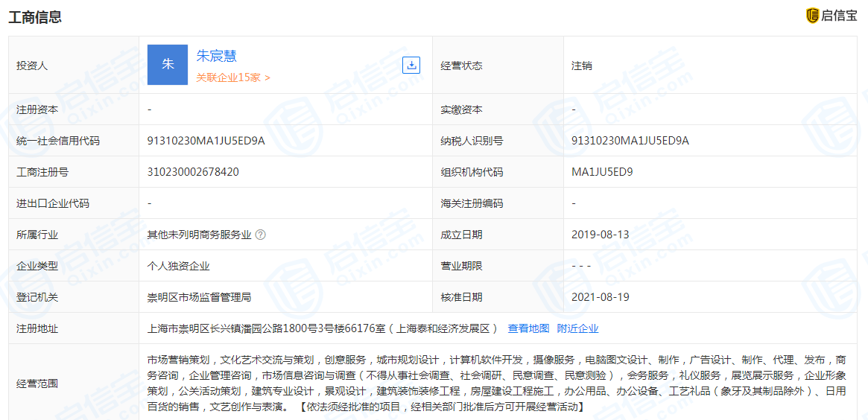Open the 附近企业 nearby companies link
This screenshot has width=868, height=420.
tap(577, 328)
